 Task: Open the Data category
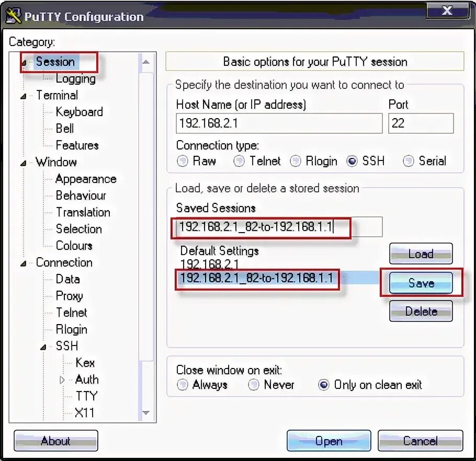(x=68, y=279)
